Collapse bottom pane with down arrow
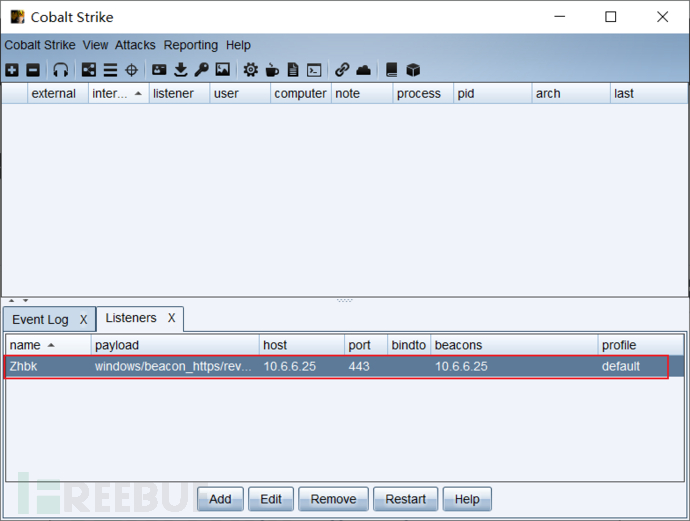The height and width of the screenshot is (521, 690). pyautogui.click(x=26, y=301)
